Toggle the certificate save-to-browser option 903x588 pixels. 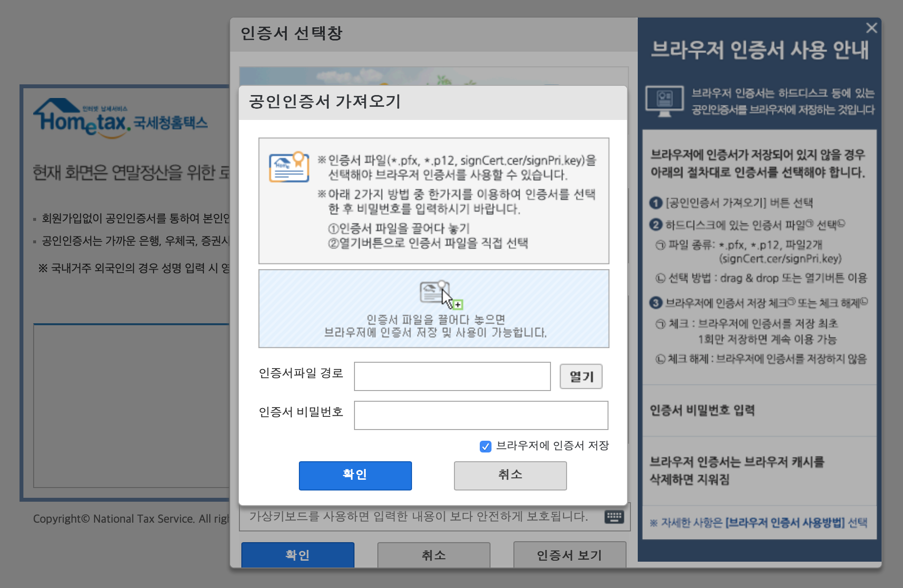(485, 446)
